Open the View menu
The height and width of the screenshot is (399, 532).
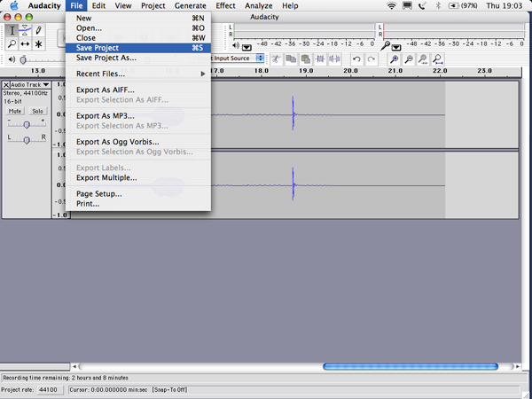click(123, 6)
